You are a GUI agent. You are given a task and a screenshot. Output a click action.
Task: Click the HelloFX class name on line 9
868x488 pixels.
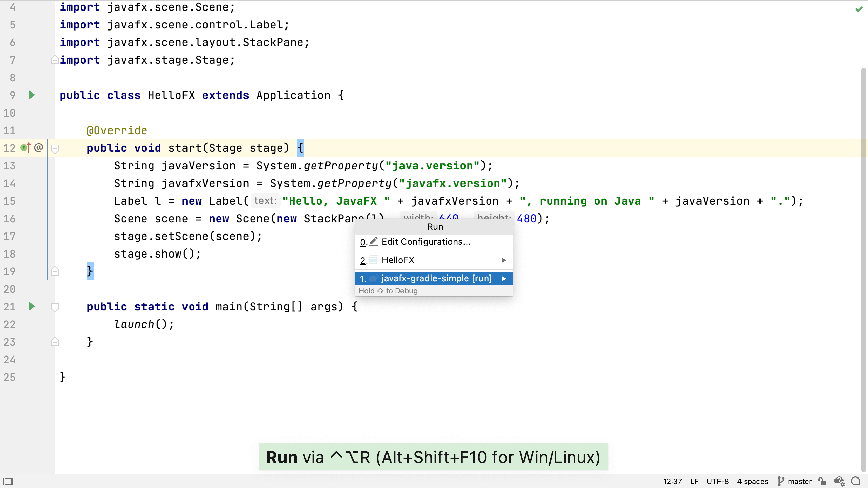coord(171,95)
